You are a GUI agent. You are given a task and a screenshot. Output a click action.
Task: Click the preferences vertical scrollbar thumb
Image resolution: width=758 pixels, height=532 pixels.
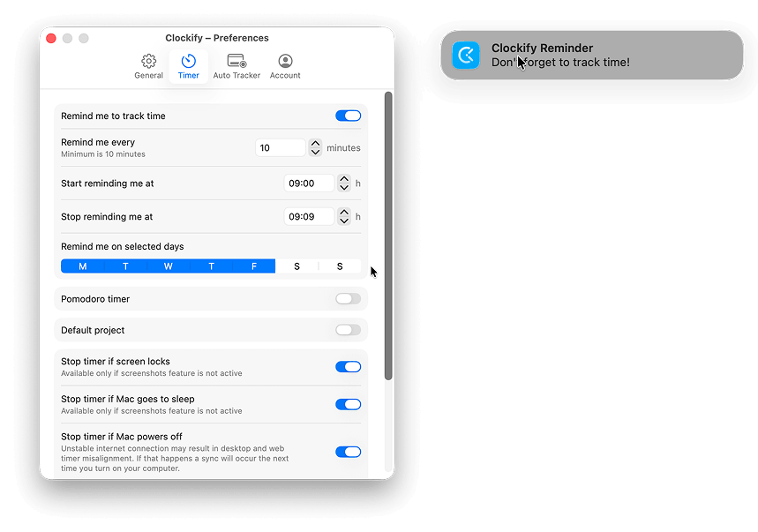(x=388, y=236)
